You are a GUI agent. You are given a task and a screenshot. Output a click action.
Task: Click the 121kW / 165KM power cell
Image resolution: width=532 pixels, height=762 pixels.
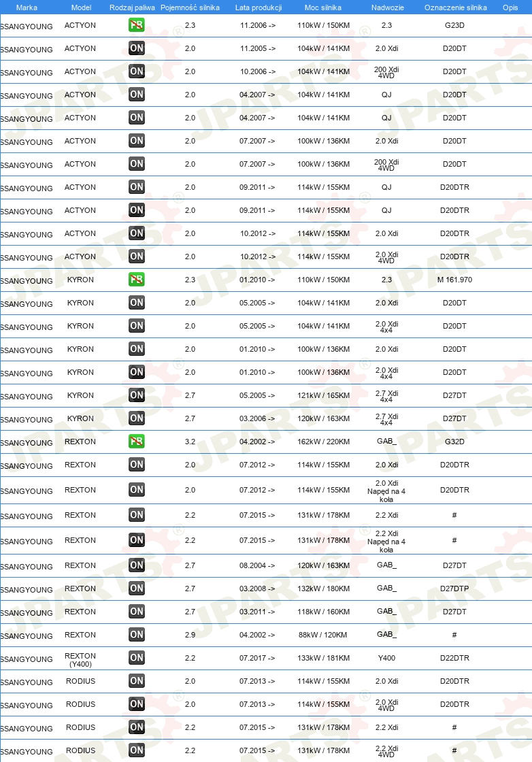click(324, 395)
